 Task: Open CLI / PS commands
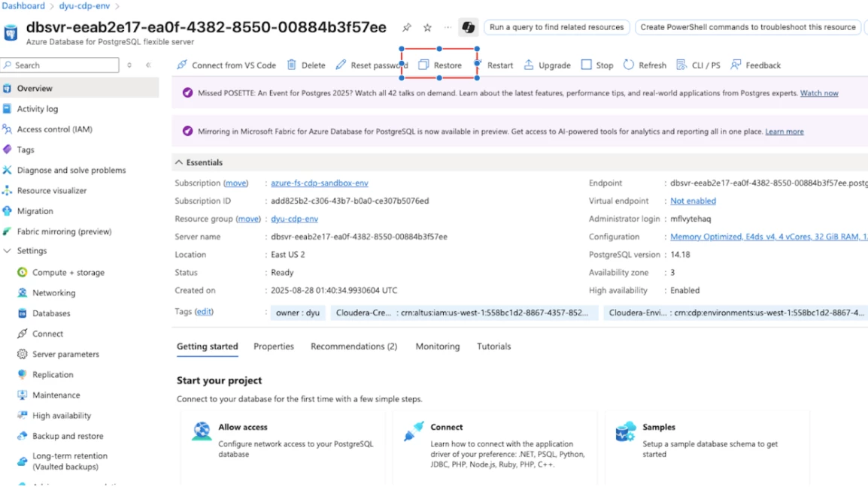[699, 65]
